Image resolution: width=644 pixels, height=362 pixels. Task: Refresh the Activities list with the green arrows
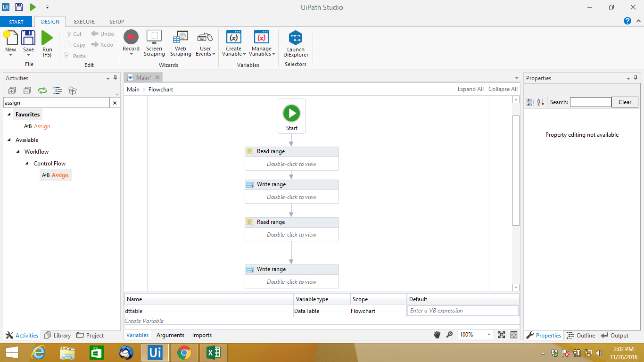(x=42, y=90)
